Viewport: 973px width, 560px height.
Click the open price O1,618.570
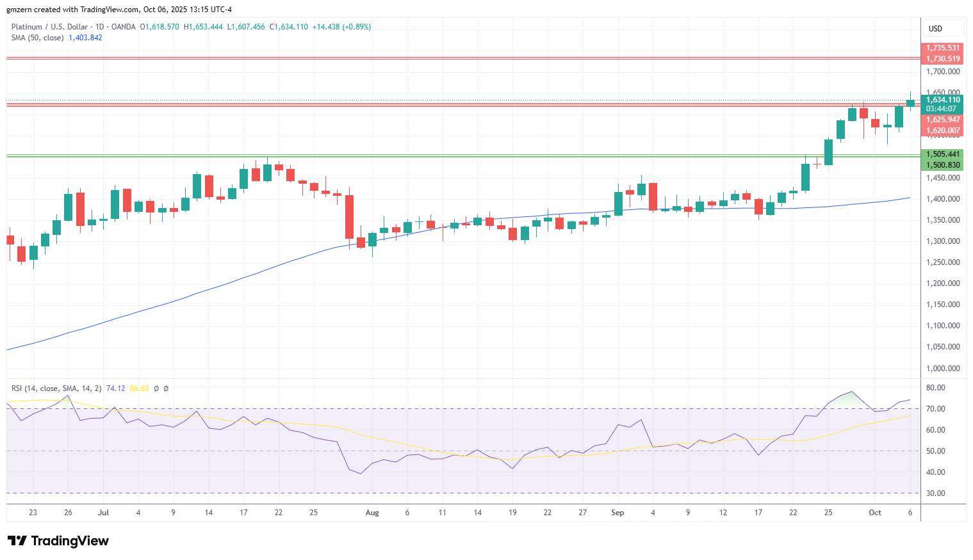pyautogui.click(x=159, y=27)
